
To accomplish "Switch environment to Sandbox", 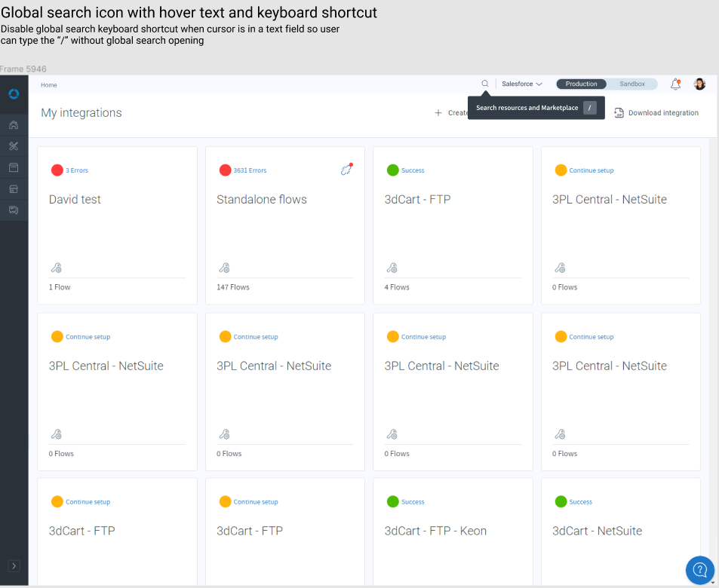I will click(632, 84).
